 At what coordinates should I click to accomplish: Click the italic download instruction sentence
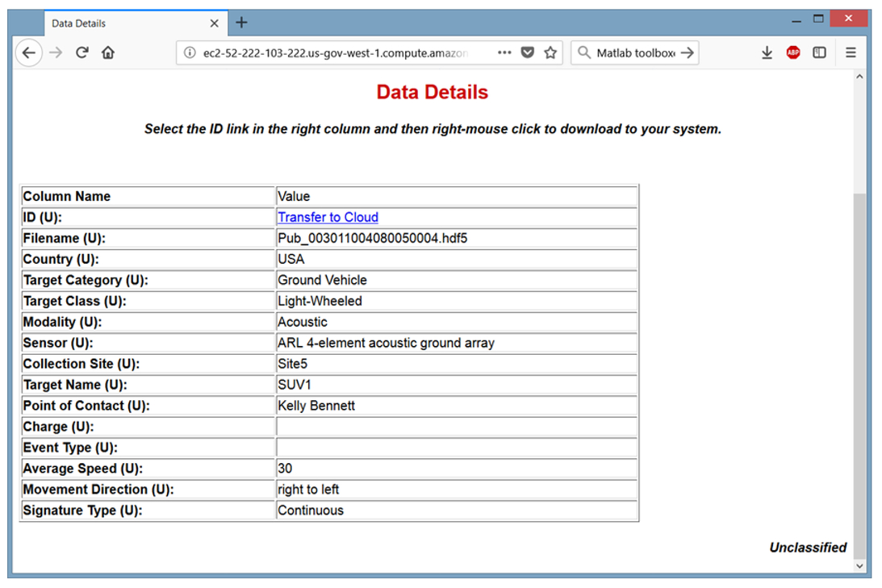(433, 129)
